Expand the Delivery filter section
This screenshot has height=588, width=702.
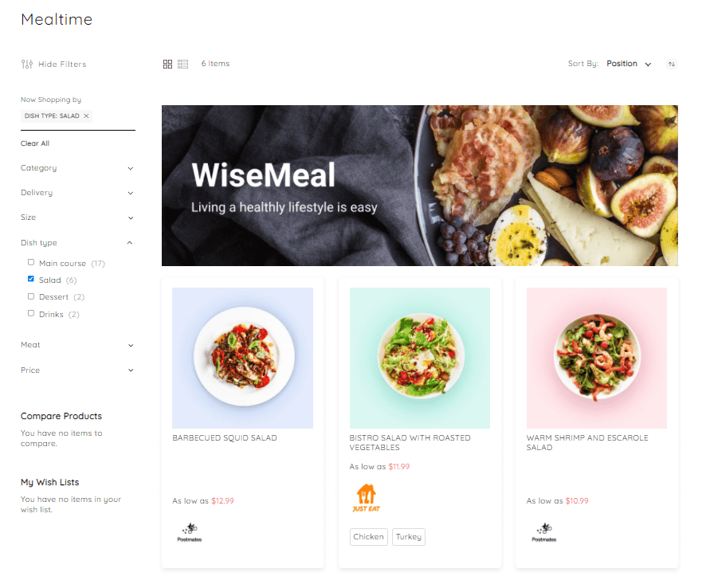(77, 193)
